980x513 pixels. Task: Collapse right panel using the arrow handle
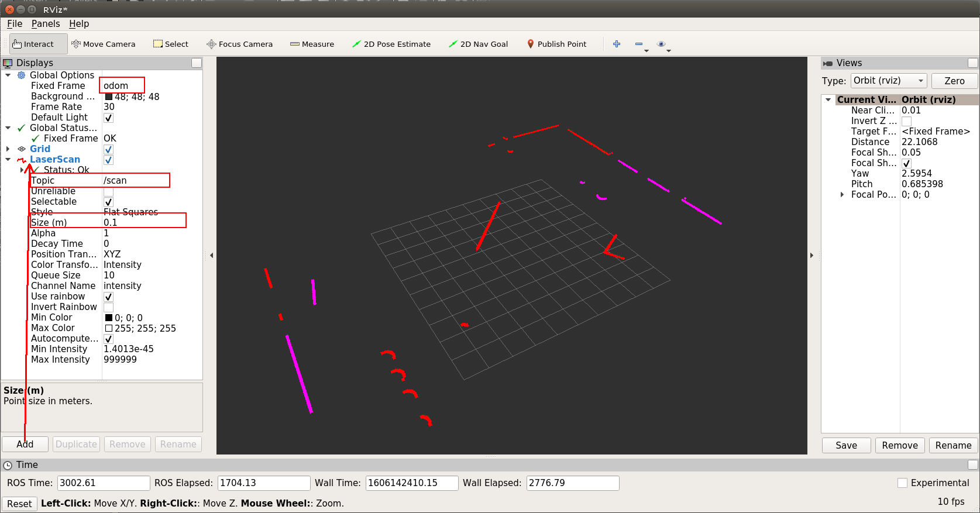click(x=811, y=255)
